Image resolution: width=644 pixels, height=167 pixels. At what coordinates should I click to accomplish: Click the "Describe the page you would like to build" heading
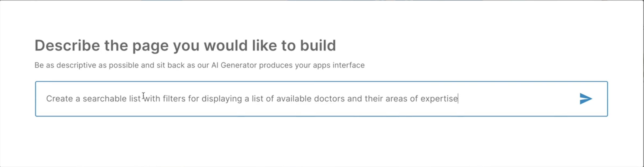[185, 45]
